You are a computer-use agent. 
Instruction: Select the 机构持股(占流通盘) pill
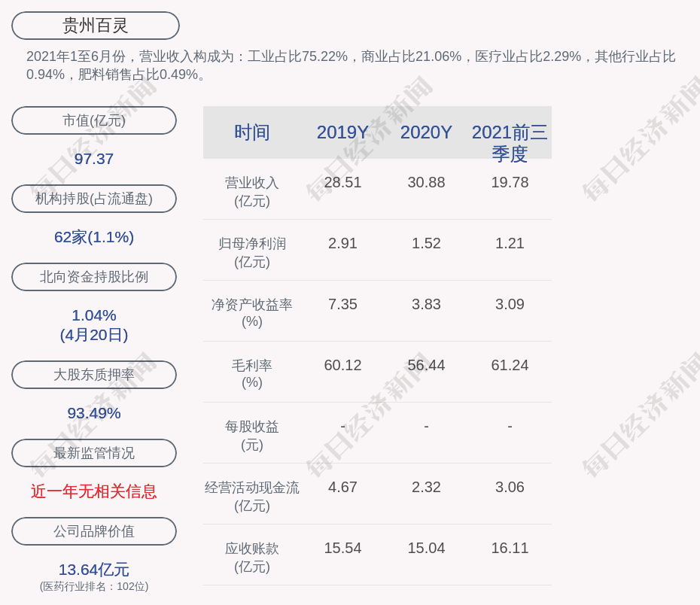(94, 199)
